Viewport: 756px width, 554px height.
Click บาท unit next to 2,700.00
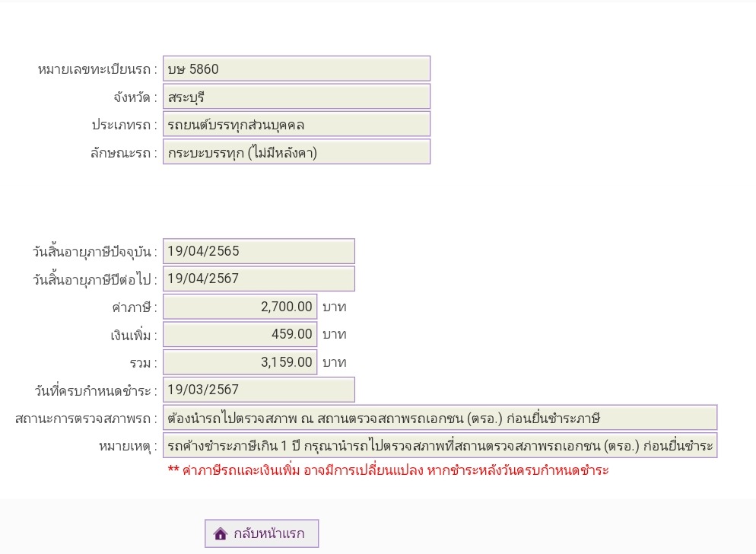pos(334,307)
